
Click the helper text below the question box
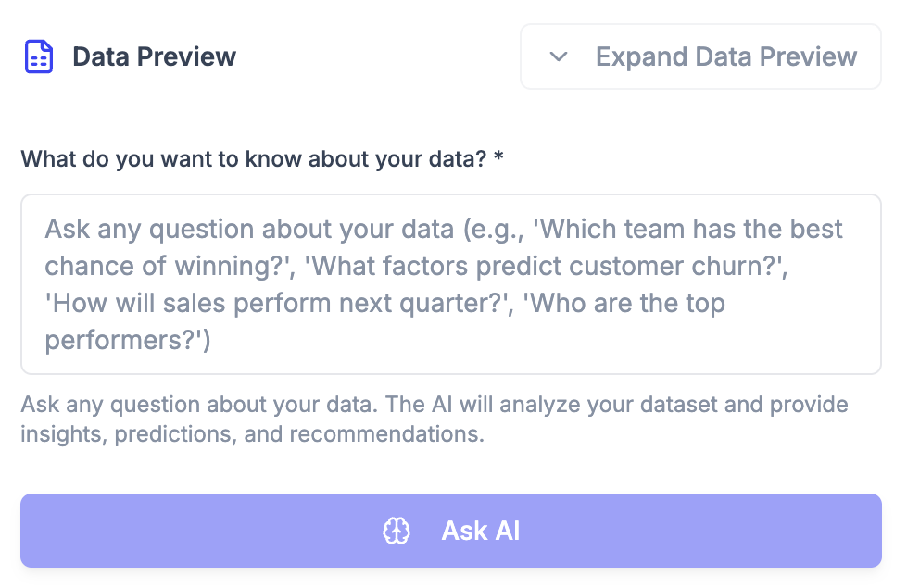click(435, 419)
